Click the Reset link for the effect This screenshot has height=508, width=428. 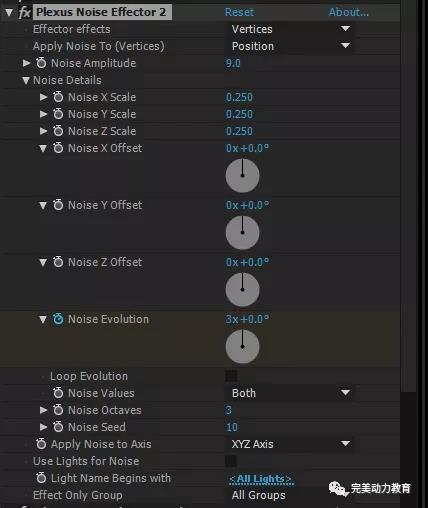[x=239, y=12]
